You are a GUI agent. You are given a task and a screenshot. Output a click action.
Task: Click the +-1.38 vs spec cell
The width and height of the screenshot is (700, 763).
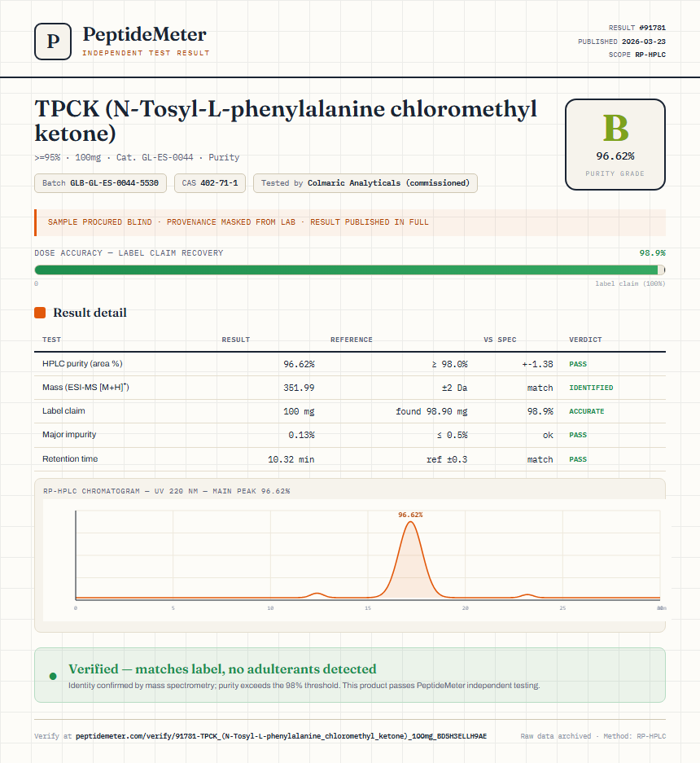tap(537, 364)
